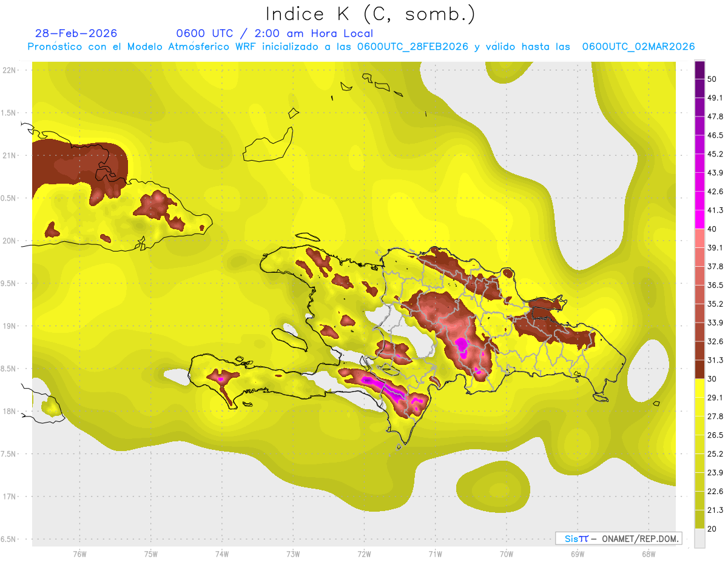
Task: Click the "76W" longitude axis label
Action: coord(79,554)
